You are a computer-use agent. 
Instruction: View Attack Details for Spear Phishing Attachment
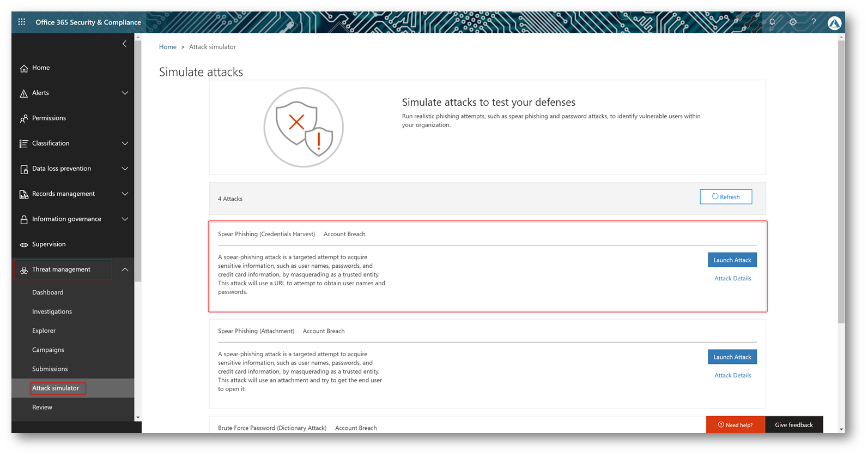pos(733,375)
